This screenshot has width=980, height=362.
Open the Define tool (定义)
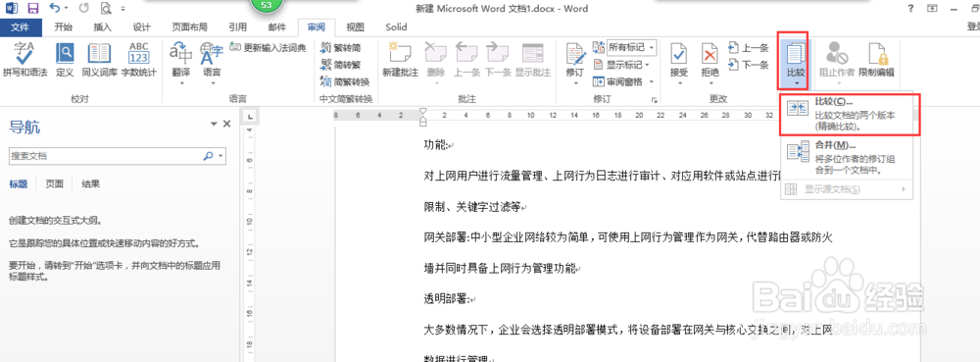pyautogui.click(x=65, y=60)
